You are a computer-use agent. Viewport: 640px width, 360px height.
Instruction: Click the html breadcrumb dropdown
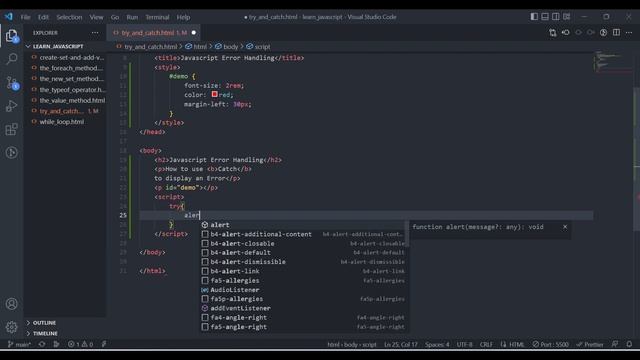(x=196, y=47)
